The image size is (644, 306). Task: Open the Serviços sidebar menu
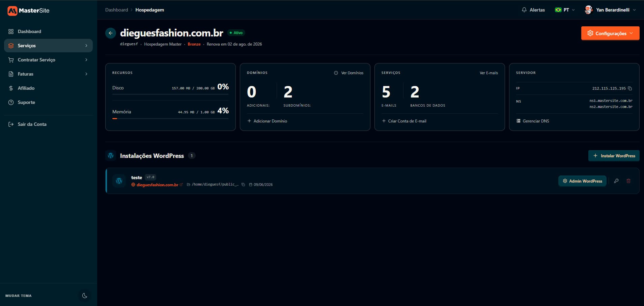tap(48, 46)
